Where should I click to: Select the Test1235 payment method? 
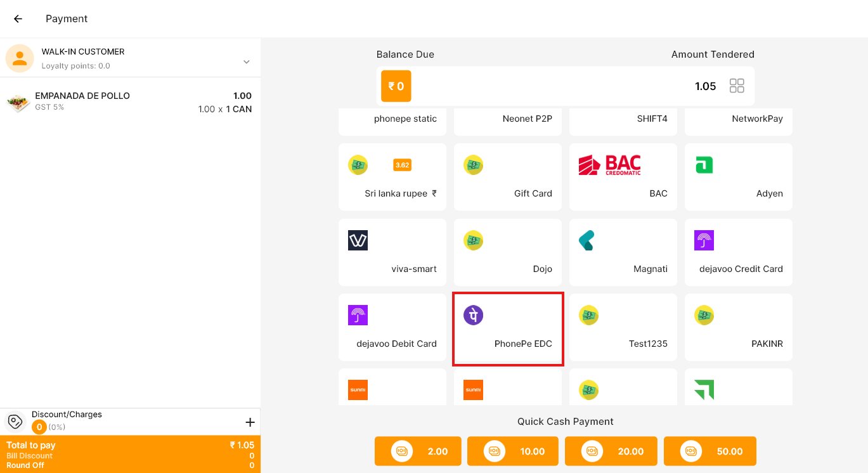pos(623,327)
